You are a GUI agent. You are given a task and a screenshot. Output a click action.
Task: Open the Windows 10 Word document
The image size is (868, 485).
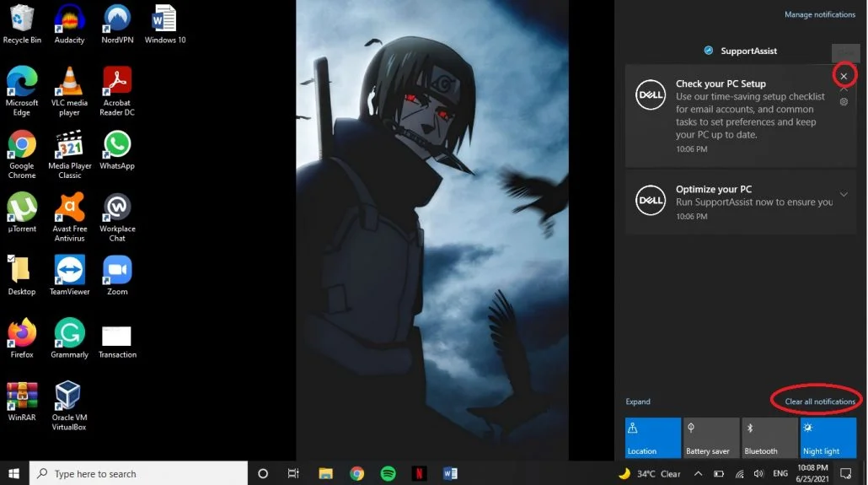coord(165,24)
